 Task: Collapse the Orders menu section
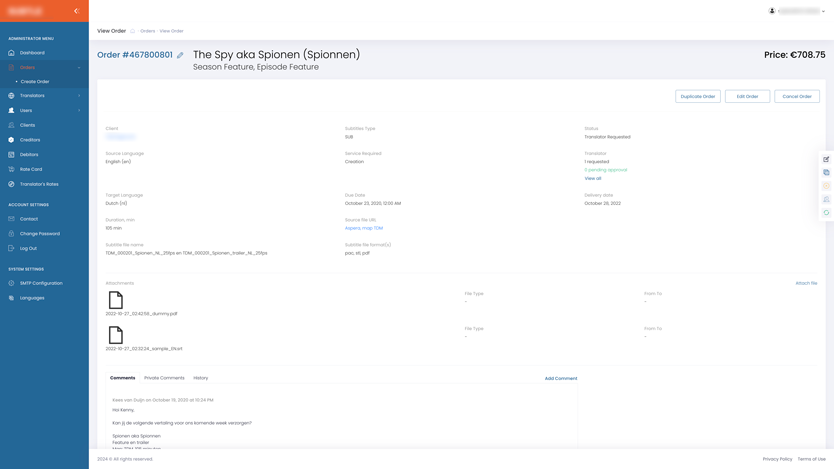(79, 68)
